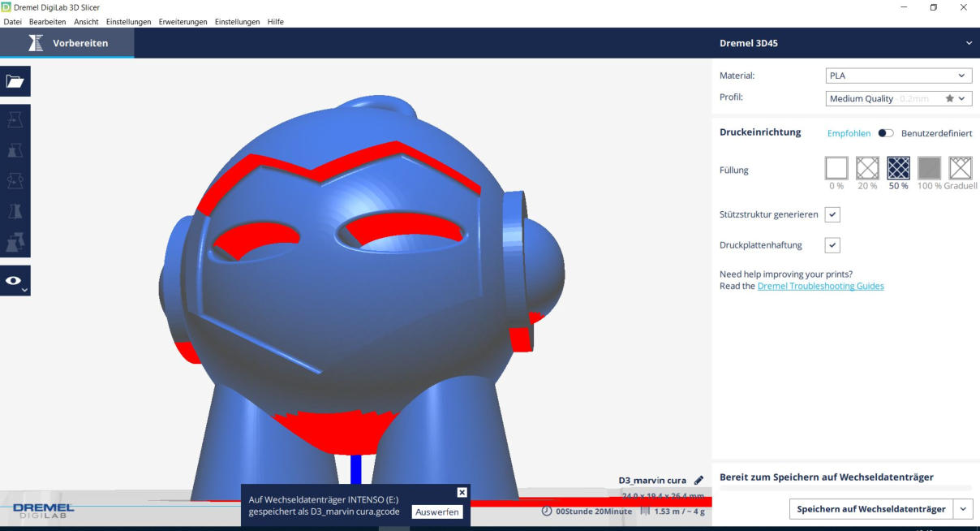The width and height of the screenshot is (980, 531).
Task: Open the Material PLA dropdown
Action: [x=898, y=76]
